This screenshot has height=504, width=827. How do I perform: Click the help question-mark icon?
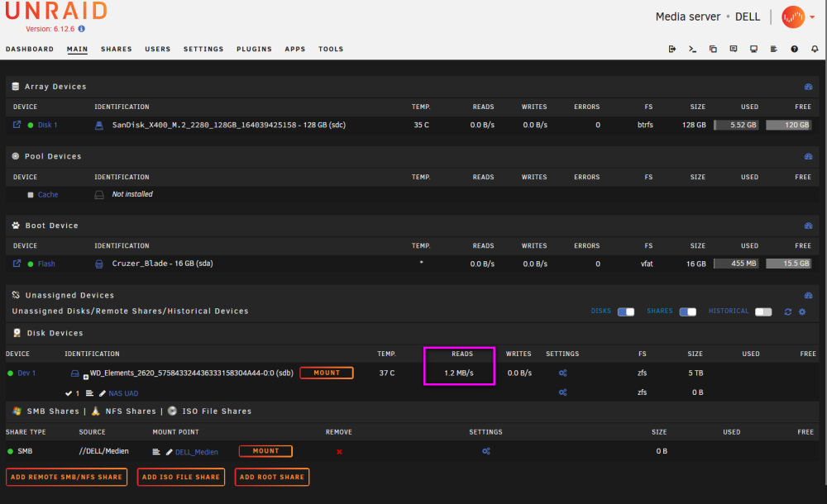tap(794, 49)
